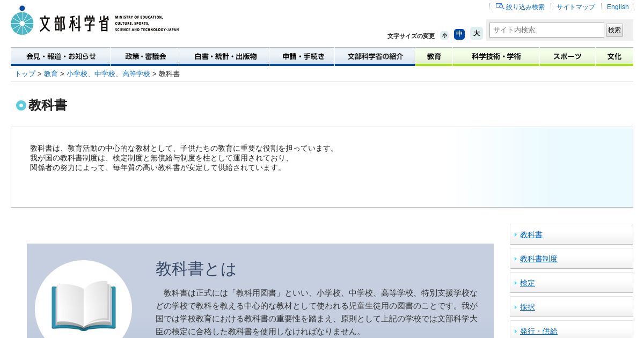Screen dimensions: 644x338
Task: Switch site language to English
Action: 618,7
